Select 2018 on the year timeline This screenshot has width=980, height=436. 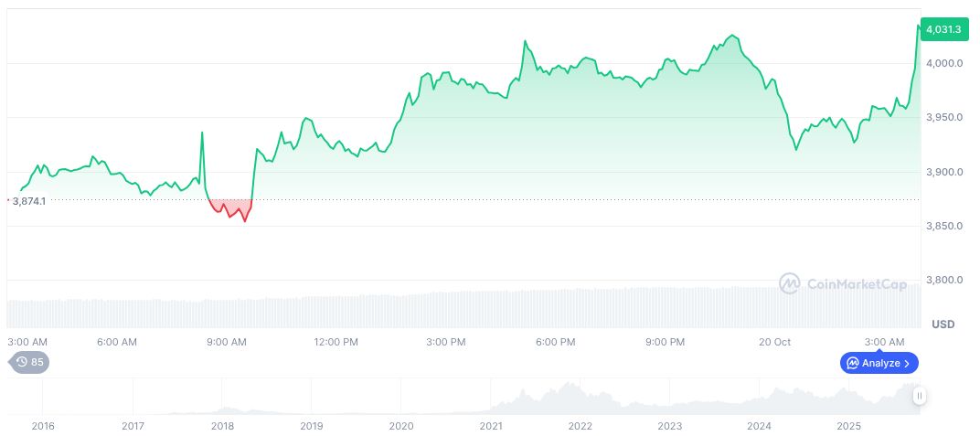click(222, 426)
